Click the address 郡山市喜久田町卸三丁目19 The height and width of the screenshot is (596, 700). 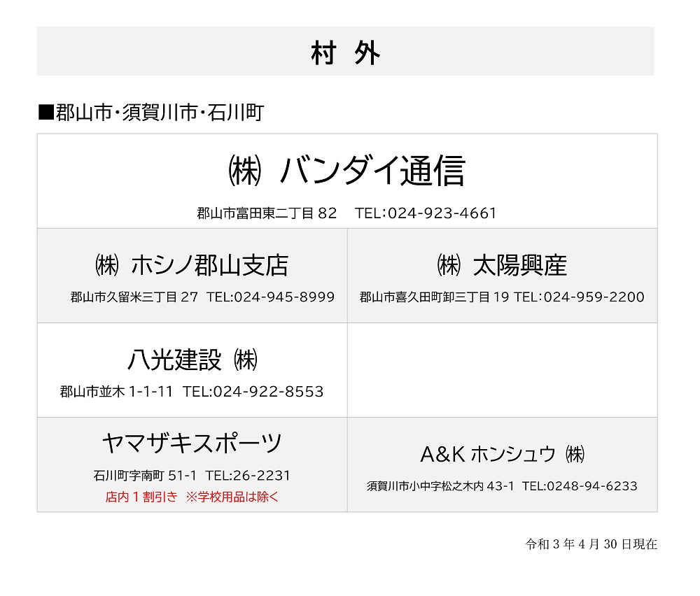(435, 297)
